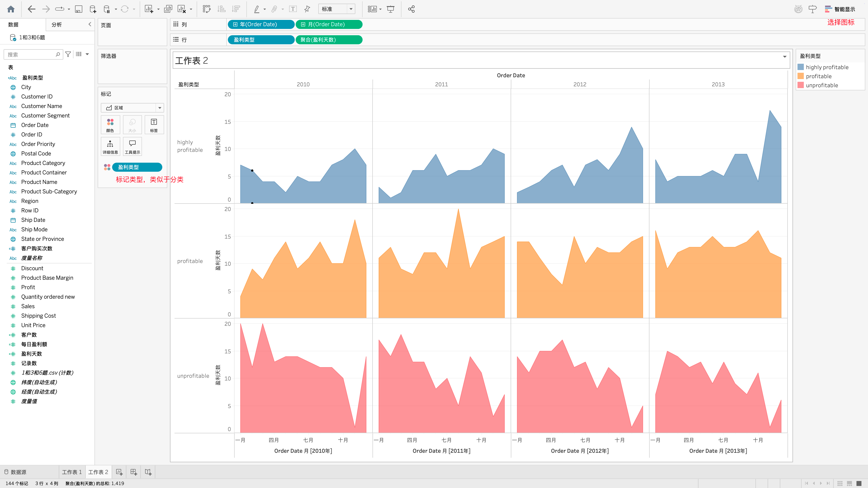Screen dimensions: 868x488
Task: Filter the data pane fields
Action: (x=68, y=54)
